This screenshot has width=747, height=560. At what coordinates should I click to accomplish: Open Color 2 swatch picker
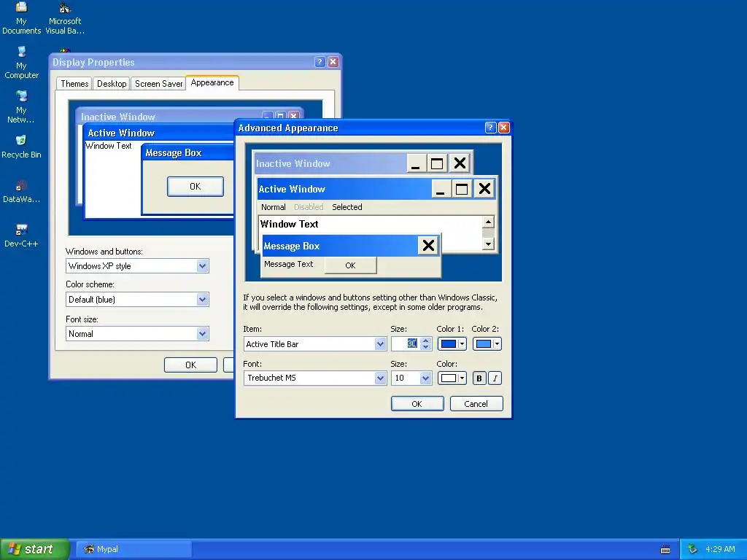coord(487,344)
